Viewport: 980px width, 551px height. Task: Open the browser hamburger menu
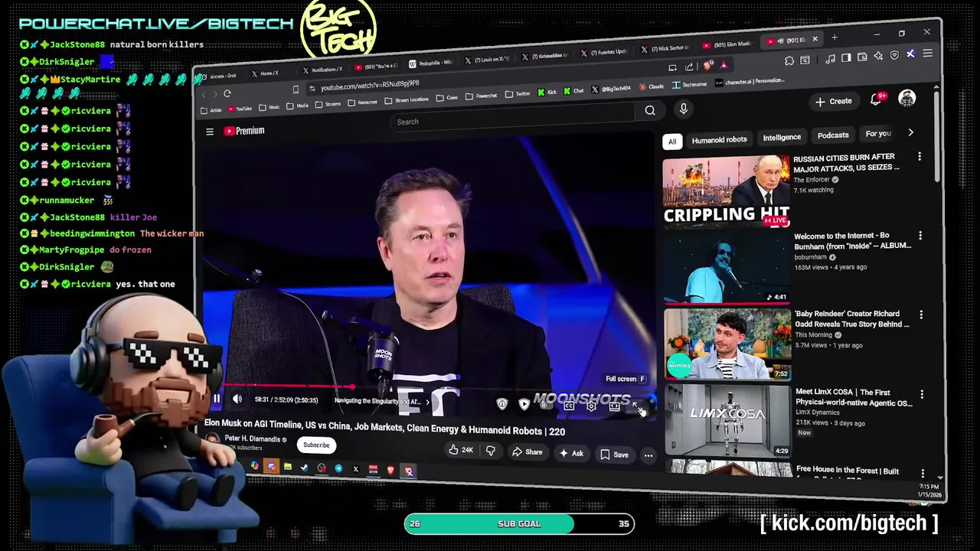click(928, 53)
